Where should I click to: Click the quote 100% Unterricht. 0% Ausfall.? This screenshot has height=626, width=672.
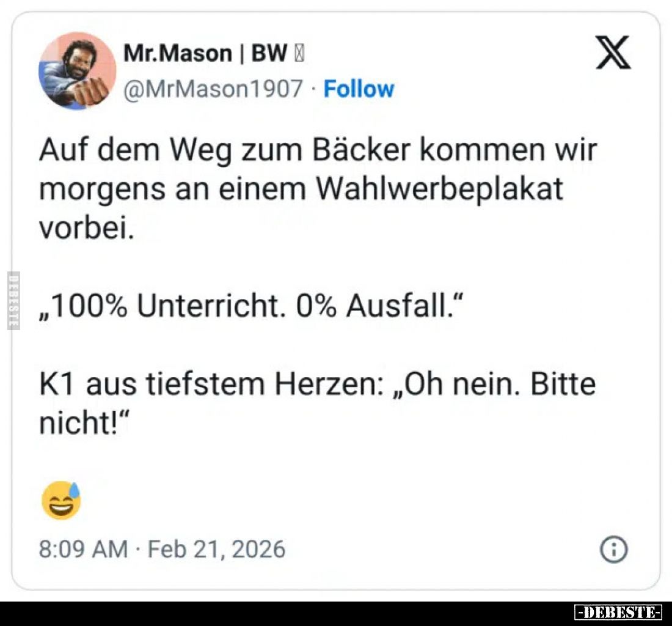(x=251, y=306)
